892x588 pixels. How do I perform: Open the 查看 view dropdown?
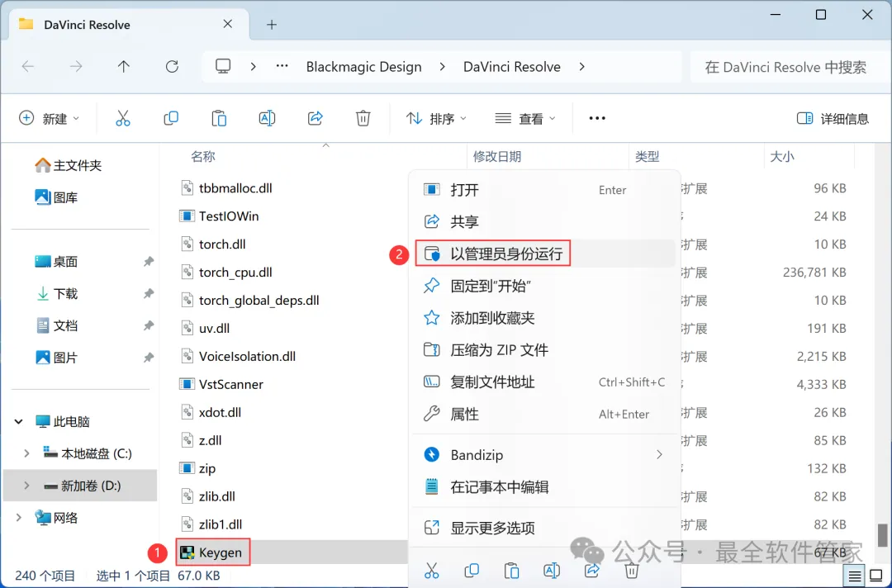click(525, 118)
